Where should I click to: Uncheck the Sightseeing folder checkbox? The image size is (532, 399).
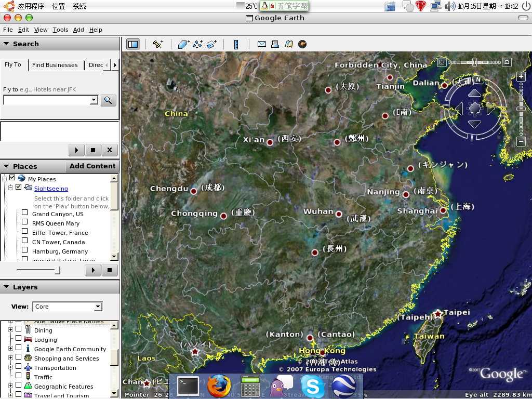pos(19,187)
